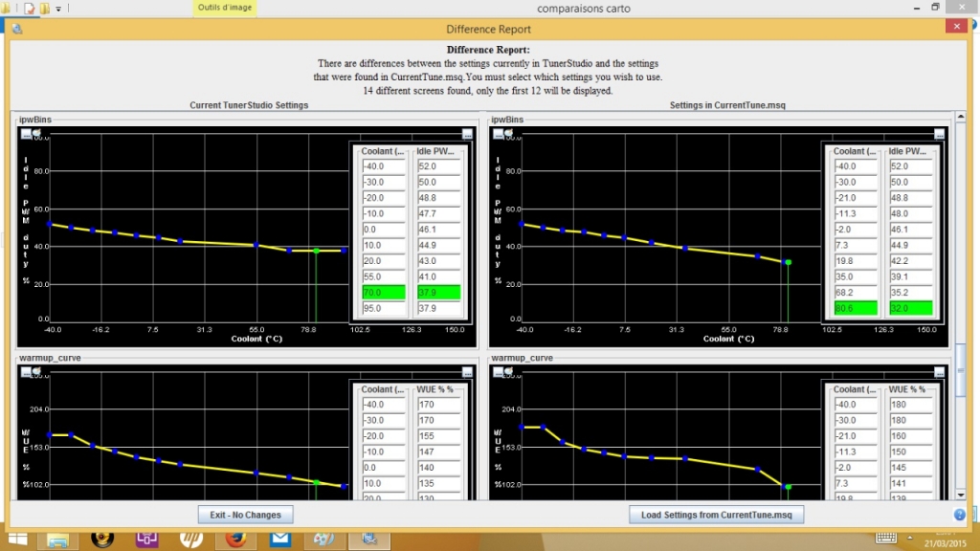Open right warmup_curve graph top-right menu button
The height and width of the screenshot is (551, 980).
[940, 372]
